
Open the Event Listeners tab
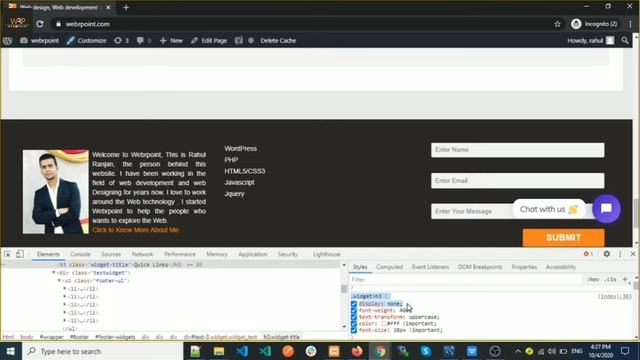tap(430, 267)
